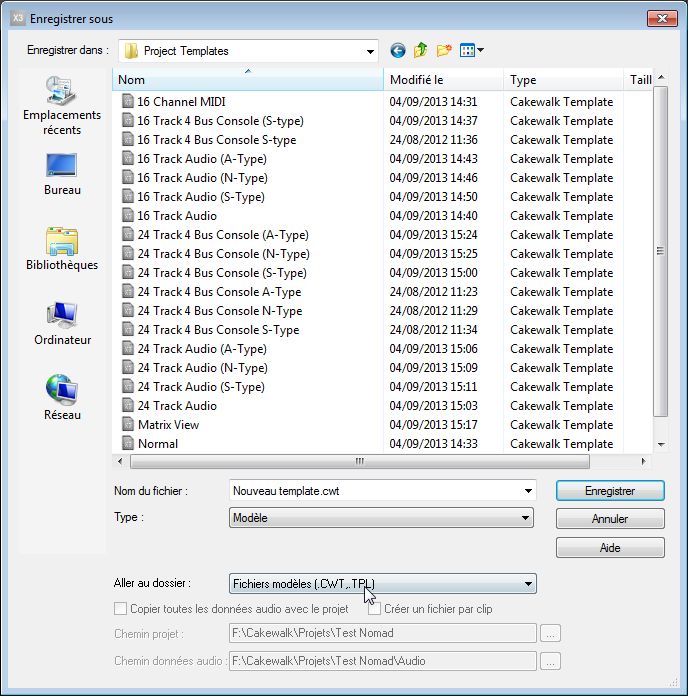
Task: Close the Enregistrer sous dialog
Action: (662, 18)
